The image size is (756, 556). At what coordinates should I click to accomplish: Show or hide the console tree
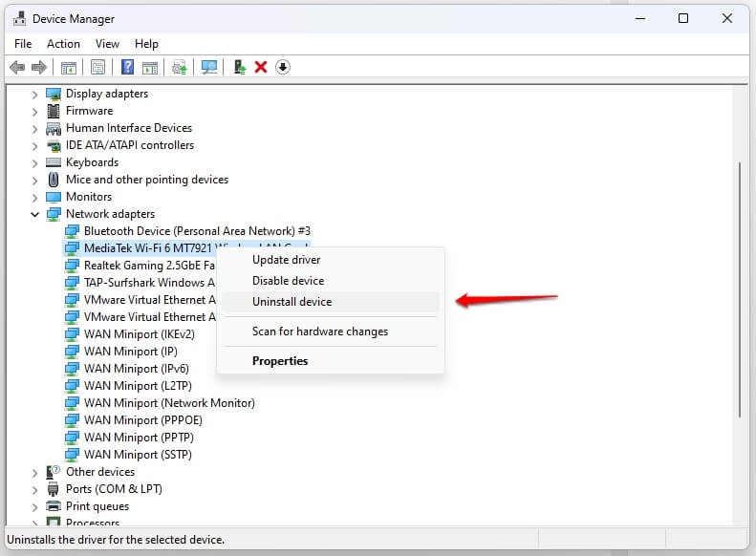[69, 68]
